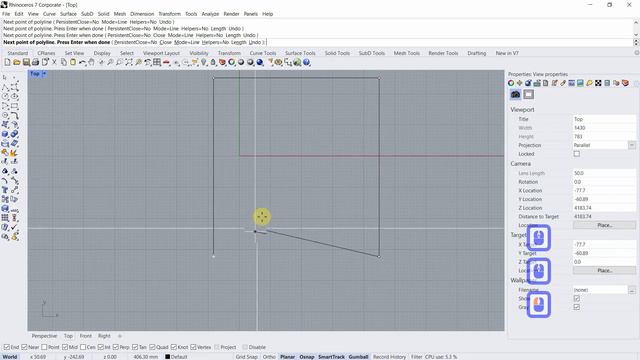
Task: Switch to the Perspective viewport tab
Action: coord(44,336)
